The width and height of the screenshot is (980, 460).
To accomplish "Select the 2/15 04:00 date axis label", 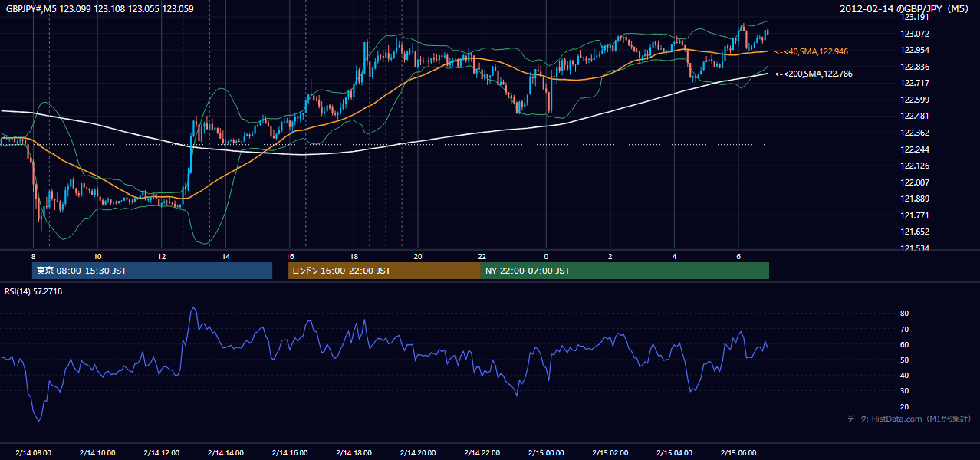I will [x=674, y=453].
